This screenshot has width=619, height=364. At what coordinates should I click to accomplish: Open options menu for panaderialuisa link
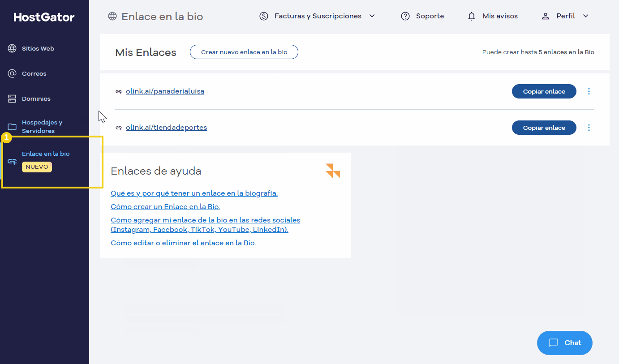tap(589, 91)
